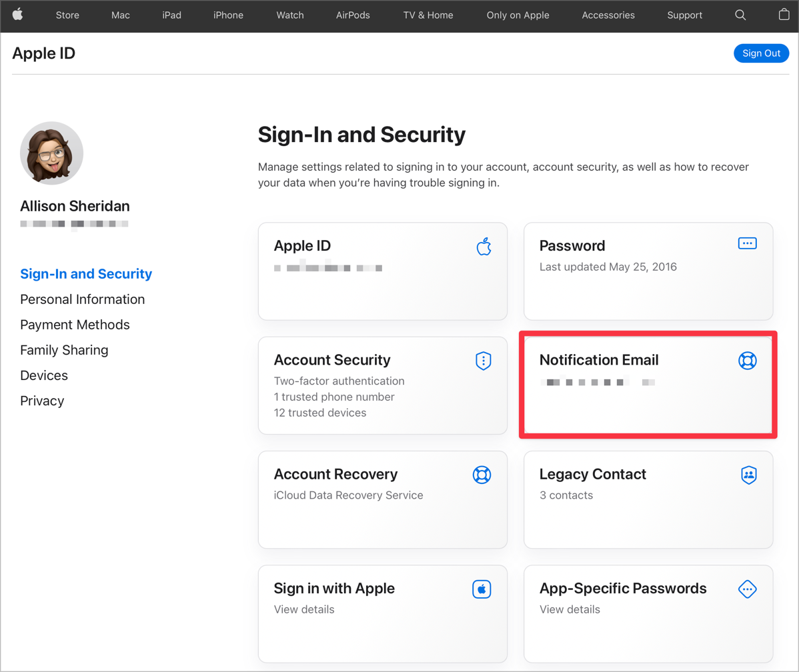
Task: Open the Mac menu
Action: [x=120, y=15]
